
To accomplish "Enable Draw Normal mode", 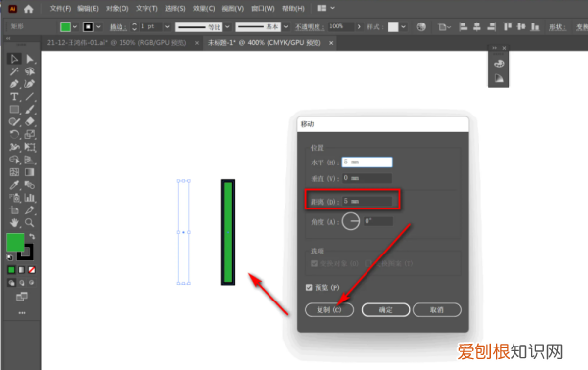I will click(x=11, y=283).
